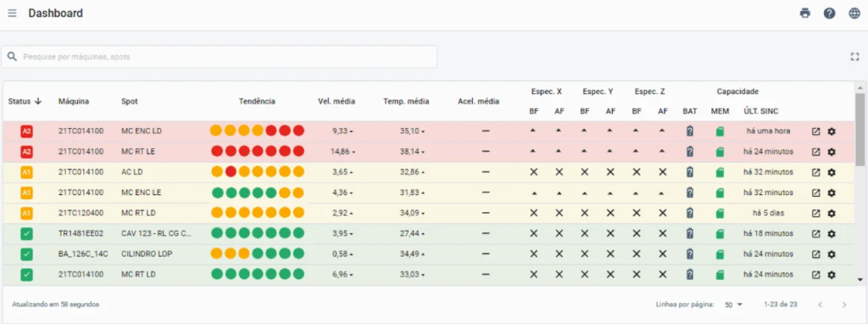Open external link for MC ENC LE row
Screen dimensions: 868x324
point(815,193)
